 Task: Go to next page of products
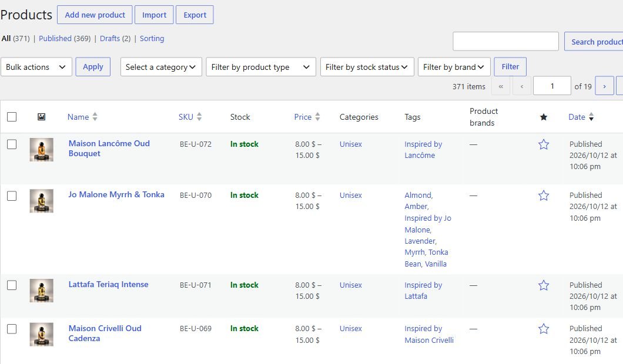[604, 86]
